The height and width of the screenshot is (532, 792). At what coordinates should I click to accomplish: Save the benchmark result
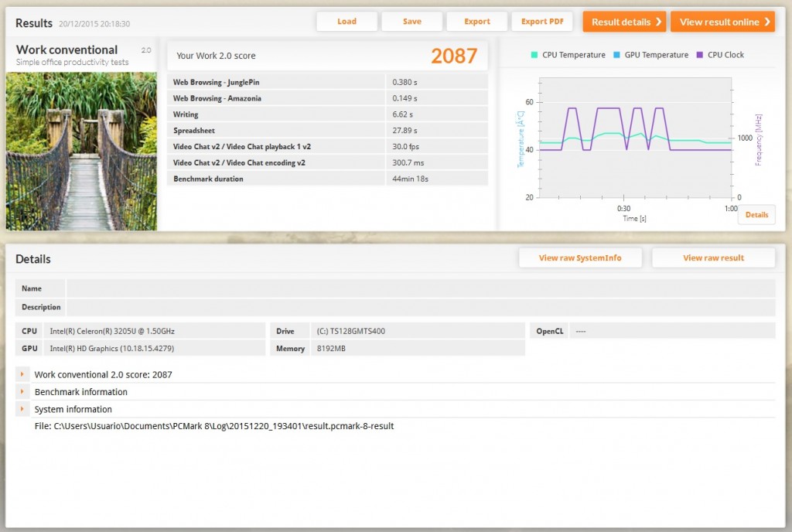tap(411, 22)
